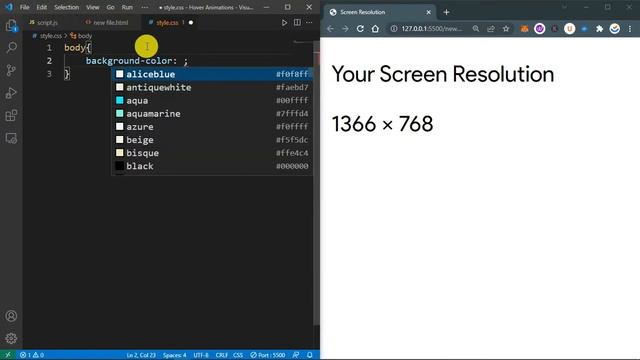640x360 pixels.
Task: Open the Go menu
Action: pos(110,7)
